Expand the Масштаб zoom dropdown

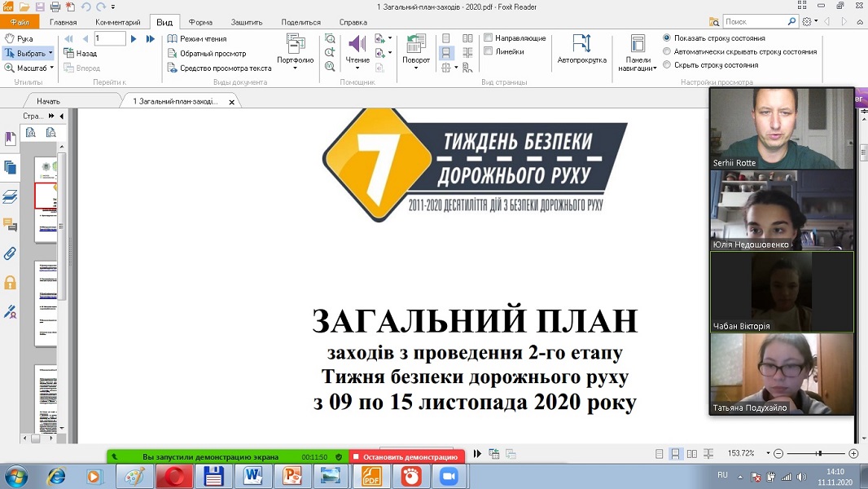[52, 68]
